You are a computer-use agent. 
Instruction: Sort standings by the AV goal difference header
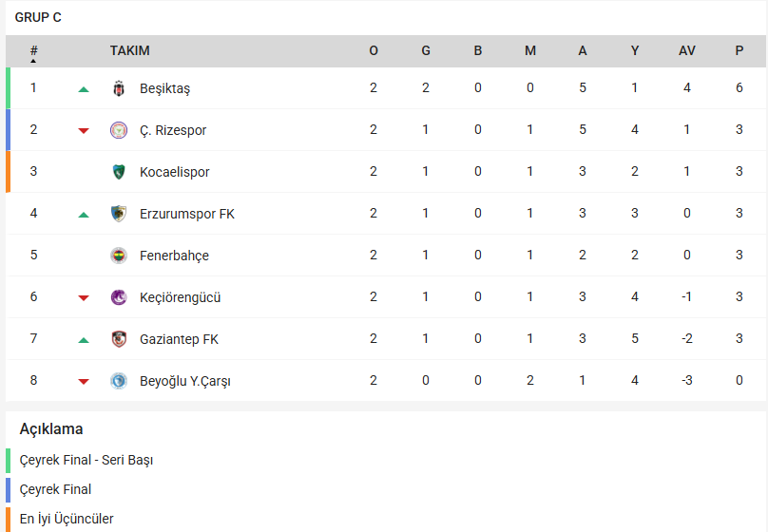686,50
